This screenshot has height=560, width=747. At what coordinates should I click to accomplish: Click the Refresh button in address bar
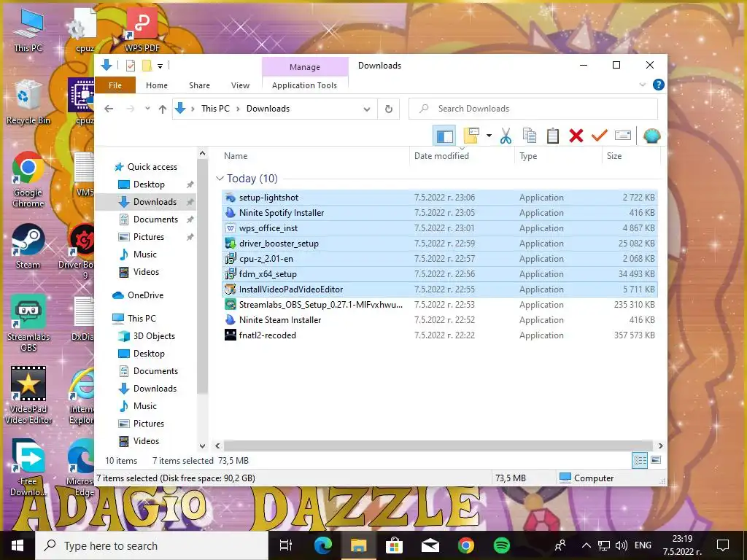(389, 109)
